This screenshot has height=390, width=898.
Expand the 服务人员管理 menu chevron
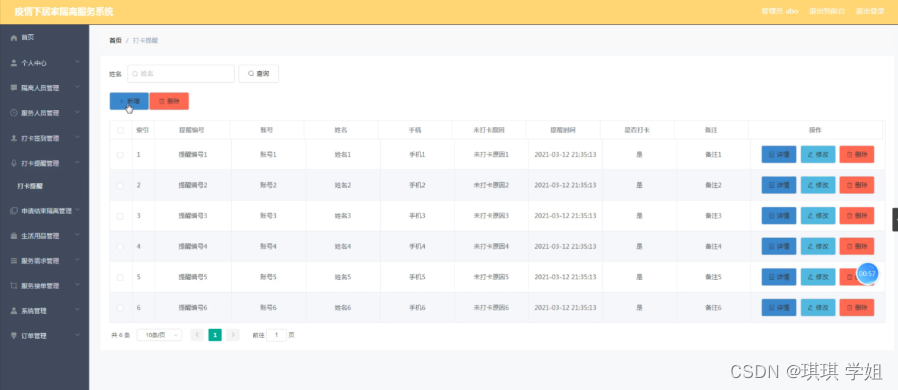pyautogui.click(x=77, y=113)
